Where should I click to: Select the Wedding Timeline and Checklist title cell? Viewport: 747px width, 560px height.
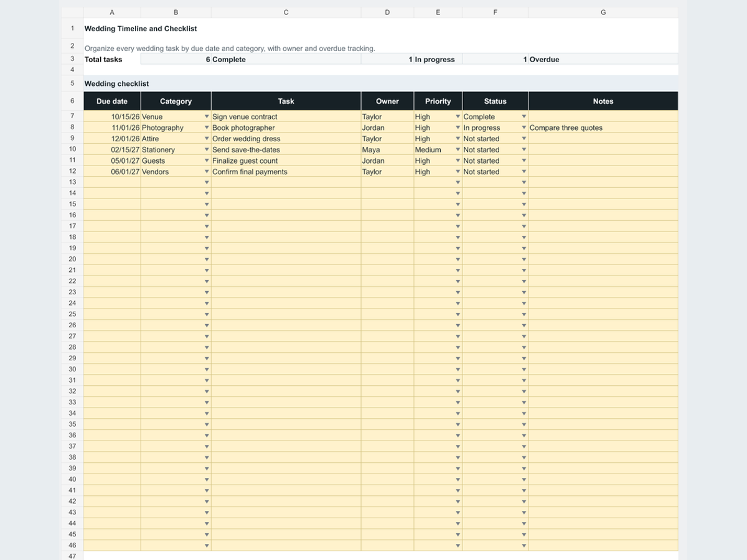(141, 29)
